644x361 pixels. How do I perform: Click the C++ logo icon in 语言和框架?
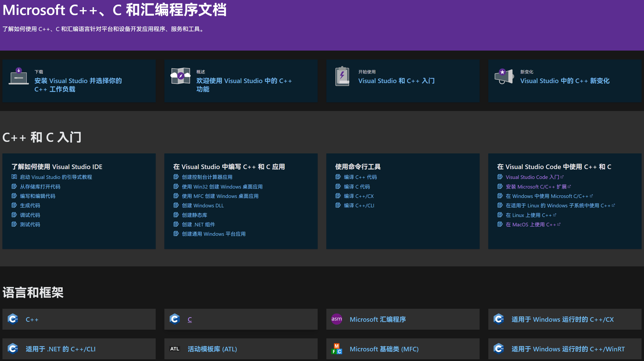click(x=13, y=319)
